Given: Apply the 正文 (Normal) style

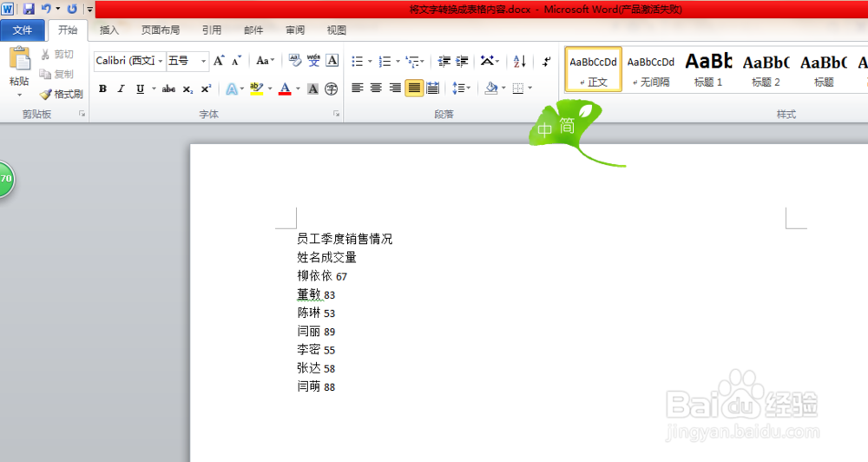Looking at the screenshot, I should point(594,69).
